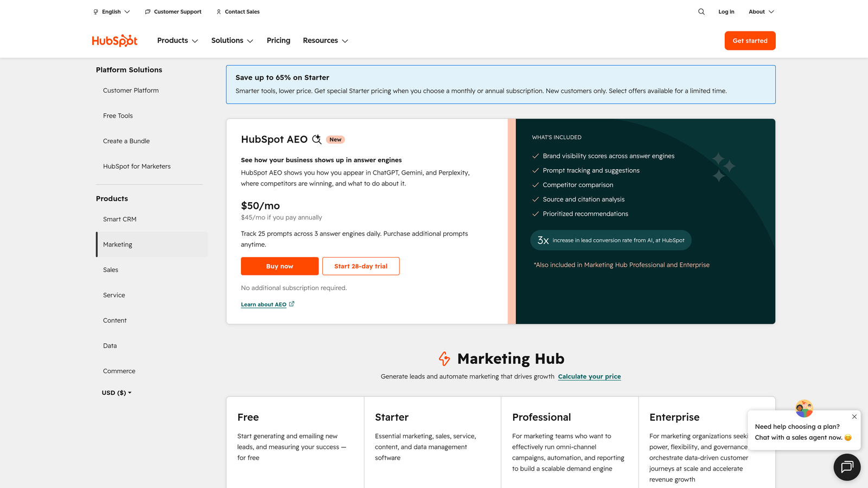
Task: Select HubSpot for Marketers in sidebar
Action: coord(137,166)
